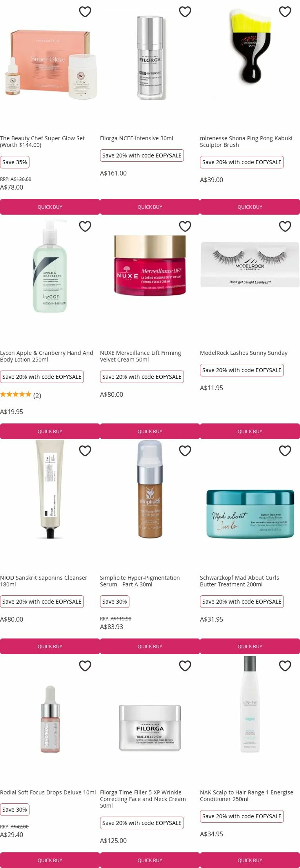View the NUXE cream jar product image
Viewport: 300px width, 868px height.
(x=150, y=265)
